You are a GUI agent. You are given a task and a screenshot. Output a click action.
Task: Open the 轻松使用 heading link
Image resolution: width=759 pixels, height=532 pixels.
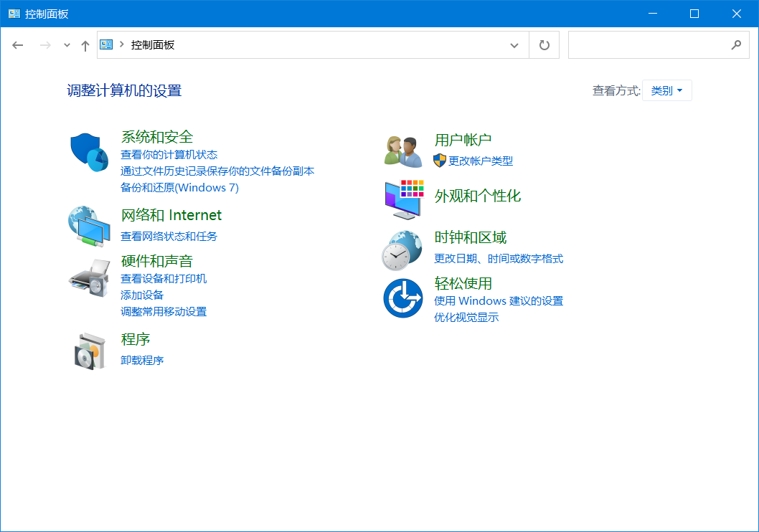463,283
